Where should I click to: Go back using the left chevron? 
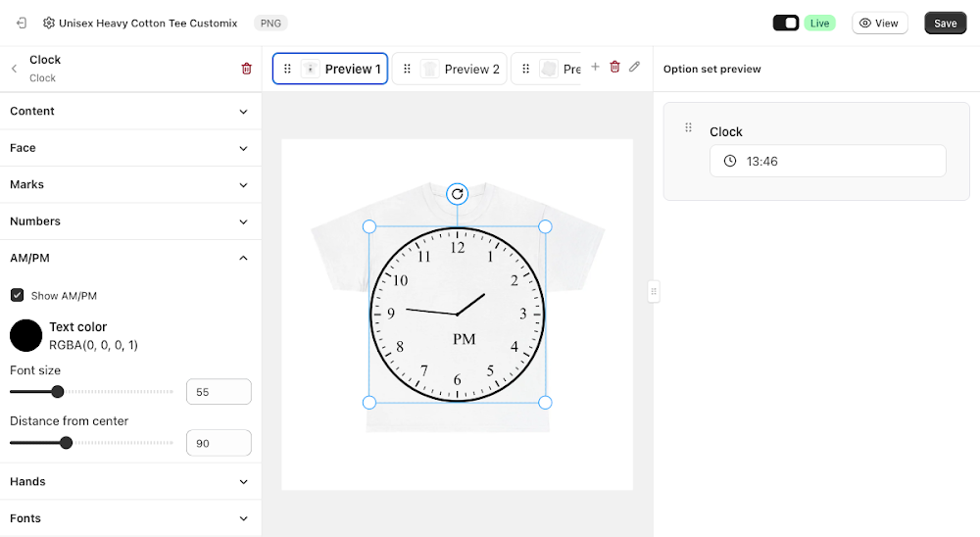coord(14,69)
